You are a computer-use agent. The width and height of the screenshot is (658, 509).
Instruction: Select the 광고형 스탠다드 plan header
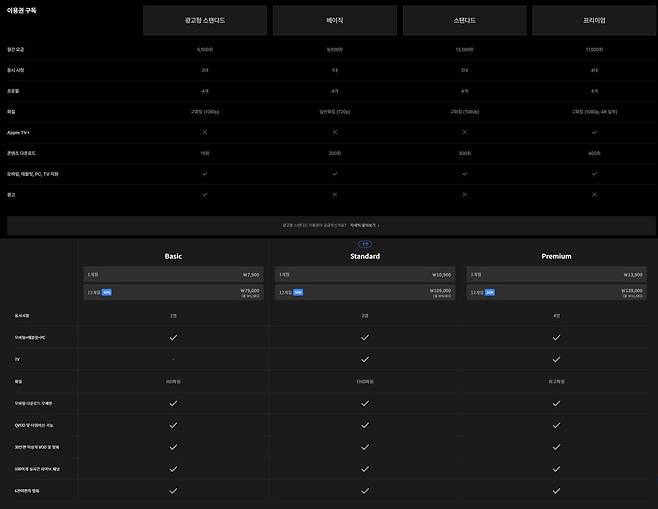(x=205, y=20)
